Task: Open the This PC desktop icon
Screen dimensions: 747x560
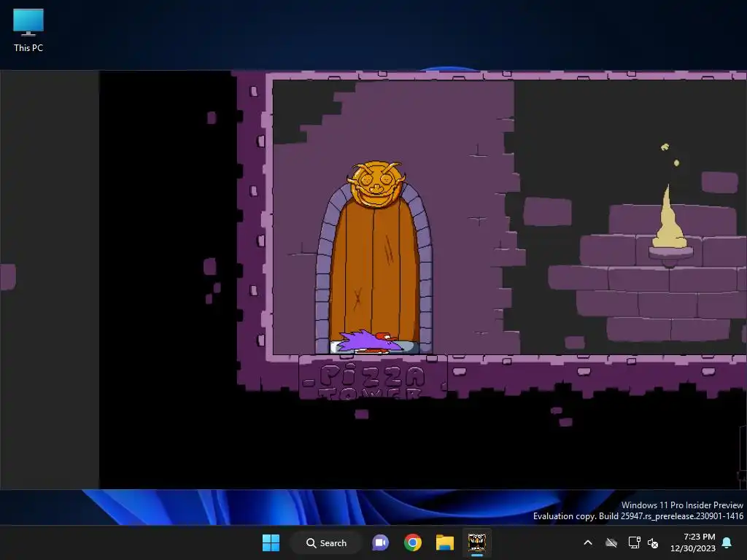Action: [28, 30]
